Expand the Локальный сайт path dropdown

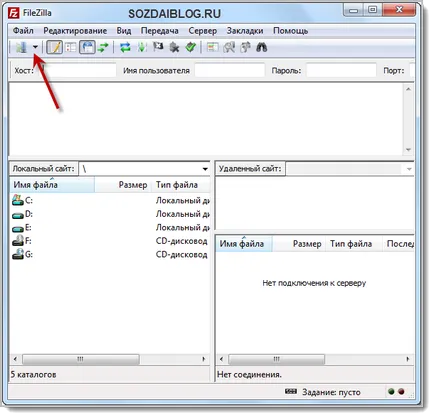[205, 169]
